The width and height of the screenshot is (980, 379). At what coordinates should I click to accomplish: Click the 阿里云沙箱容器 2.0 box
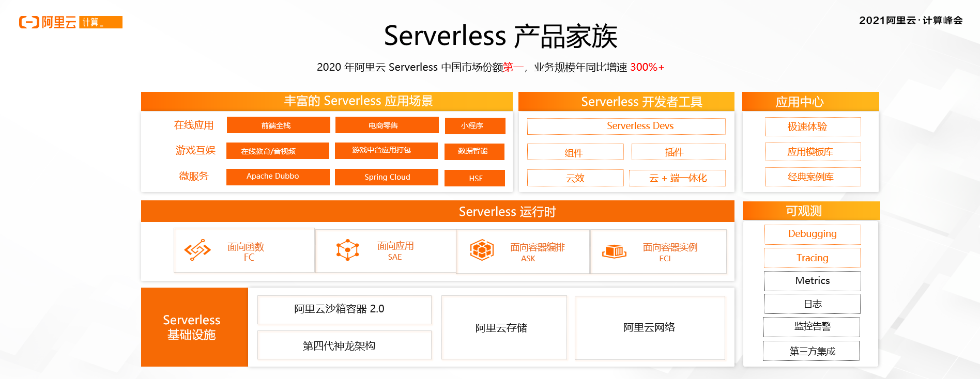344,310
